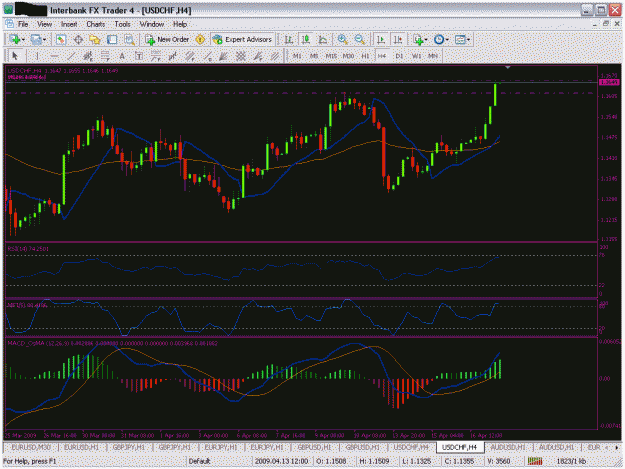Open the Periods clock icon
The width and height of the screenshot is (625, 469).
click(x=439, y=39)
